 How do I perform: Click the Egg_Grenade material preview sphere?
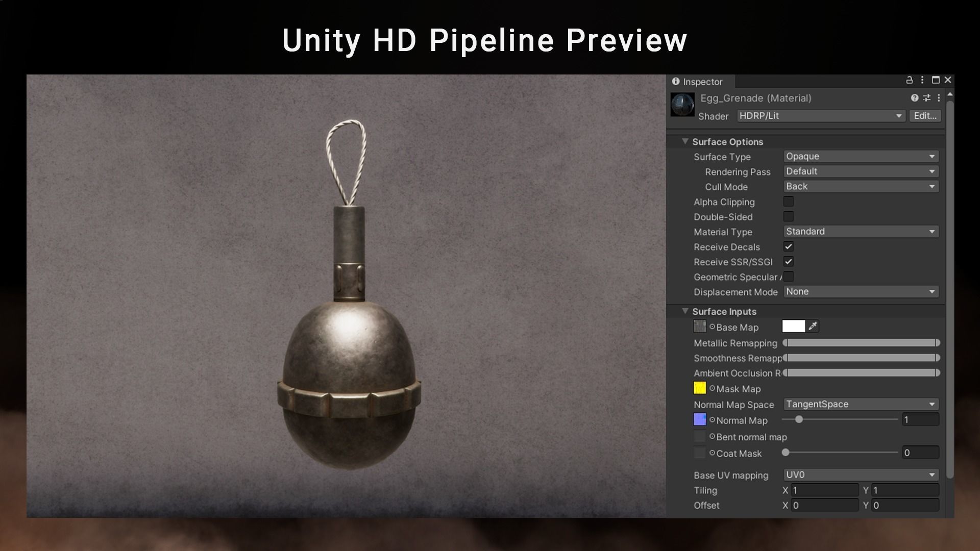(682, 105)
